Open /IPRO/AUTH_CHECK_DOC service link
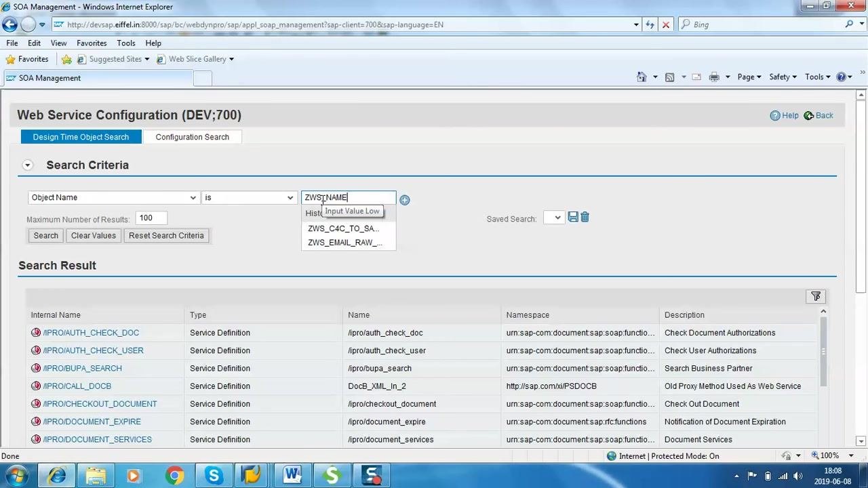 91,333
